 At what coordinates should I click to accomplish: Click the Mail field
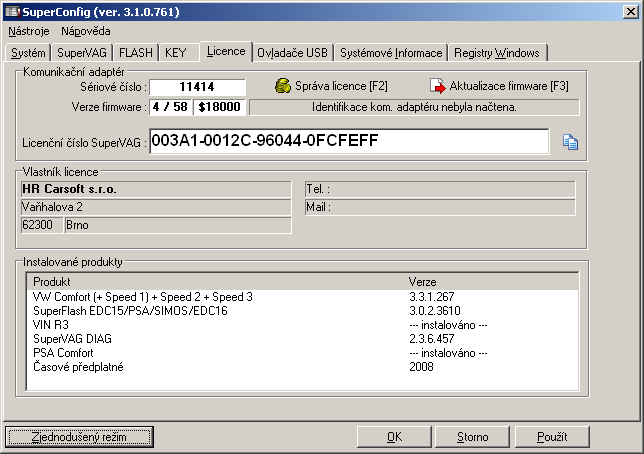[440, 207]
